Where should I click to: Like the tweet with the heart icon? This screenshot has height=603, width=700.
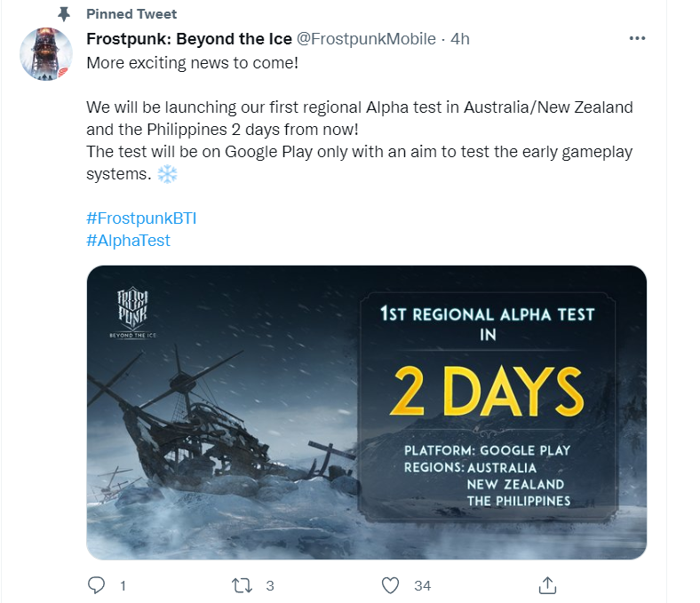coord(390,585)
